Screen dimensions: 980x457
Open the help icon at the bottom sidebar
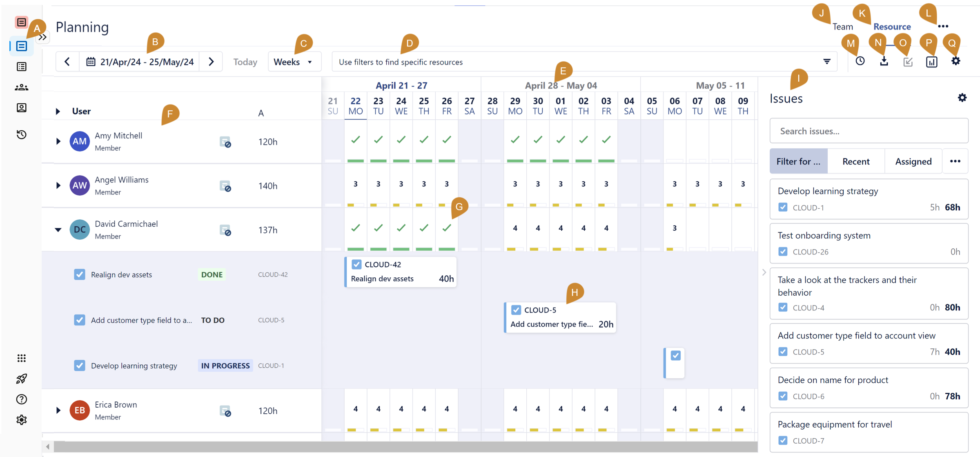(x=21, y=399)
